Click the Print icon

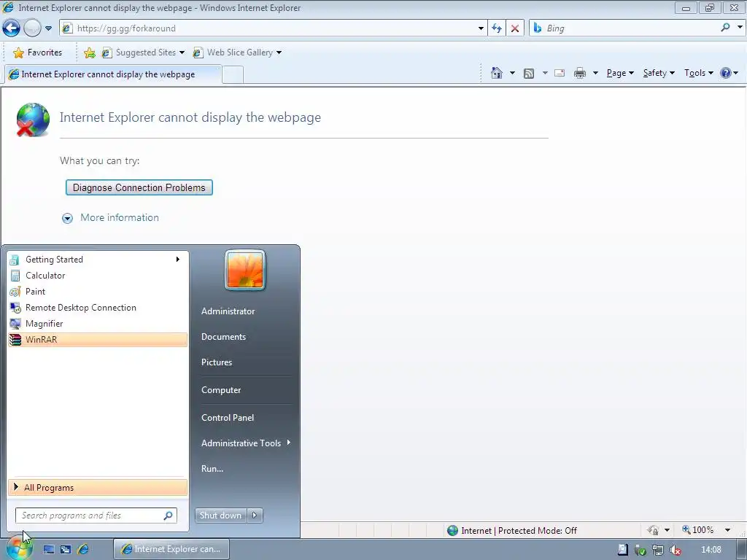(x=580, y=73)
